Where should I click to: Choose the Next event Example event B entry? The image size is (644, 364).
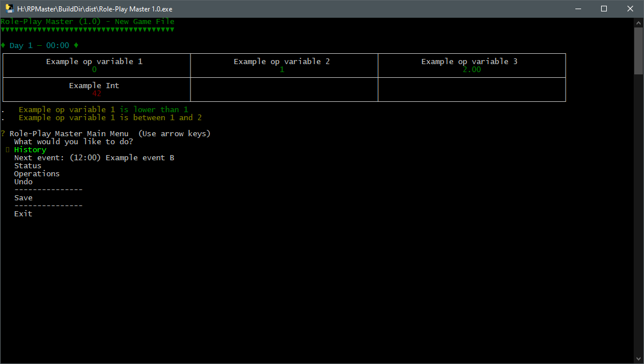click(x=94, y=158)
